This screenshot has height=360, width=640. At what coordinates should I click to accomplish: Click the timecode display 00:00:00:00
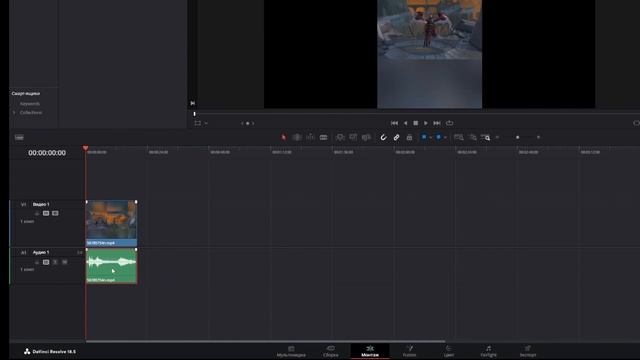point(47,153)
